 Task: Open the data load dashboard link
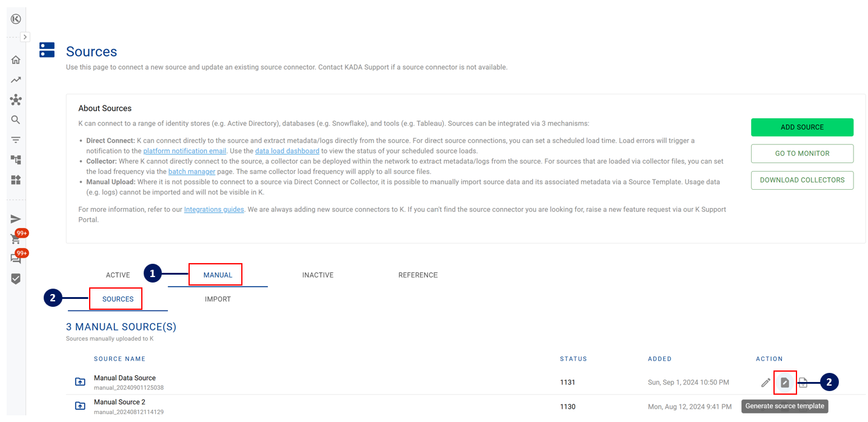pyautogui.click(x=287, y=151)
